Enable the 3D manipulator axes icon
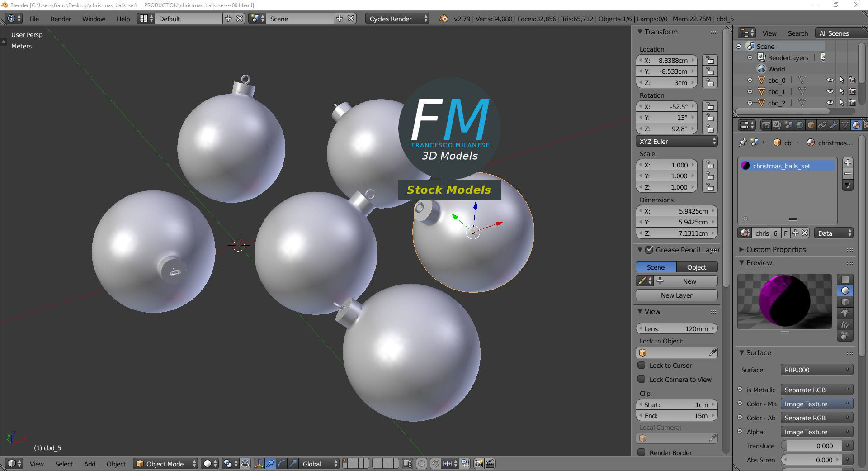Image resolution: width=868 pixels, height=471 pixels. (259, 464)
